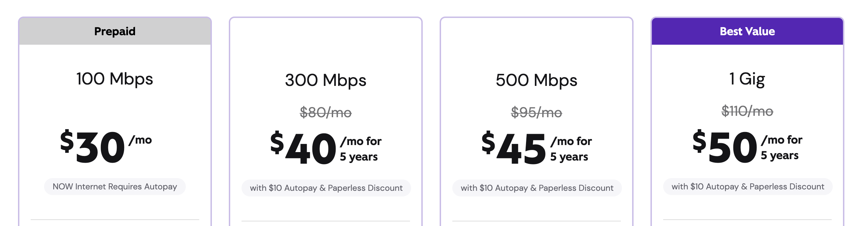Click the $30 price on the Prepaid plan
This screenshot has height=226, width=868.
(x=93, y=146)
